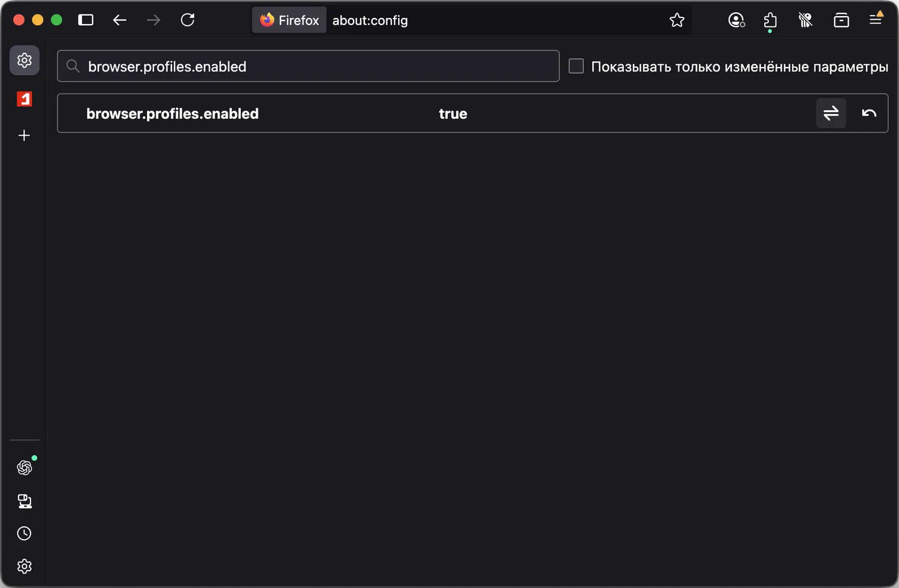Toggle the browser.profiles.enabled value button
This screenshot has width=899, height=588.
831,113
